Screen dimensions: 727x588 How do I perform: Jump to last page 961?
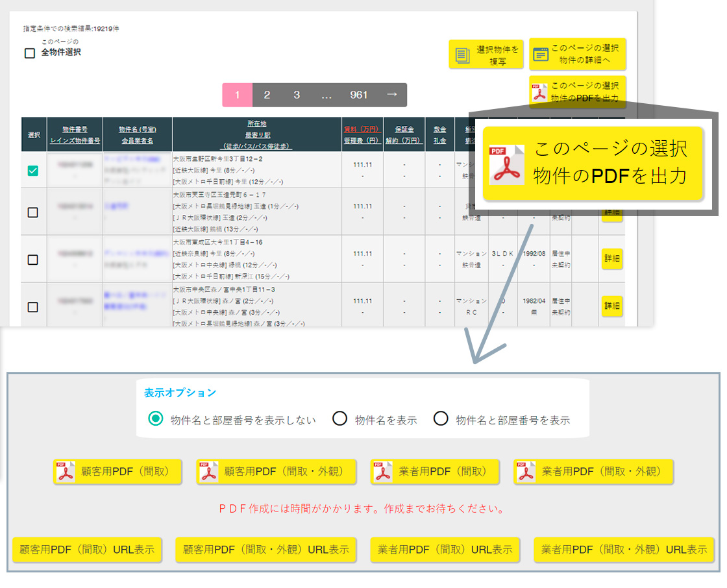(359, 95)
